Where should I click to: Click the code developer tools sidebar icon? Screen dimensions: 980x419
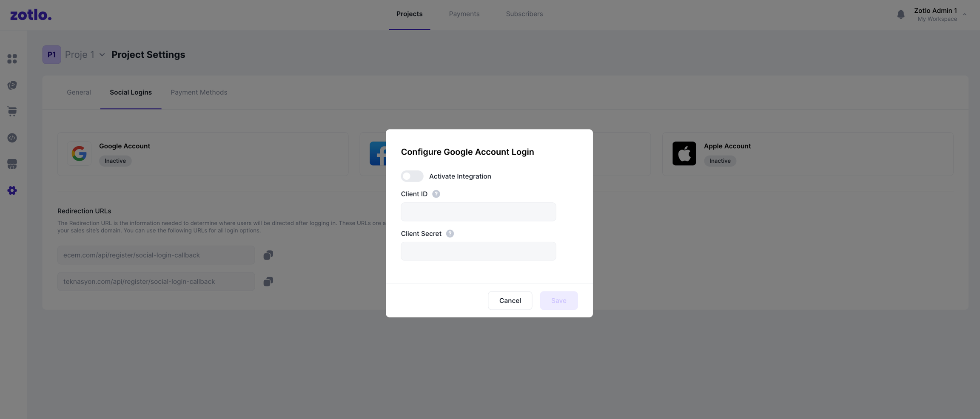coord(12,138)
